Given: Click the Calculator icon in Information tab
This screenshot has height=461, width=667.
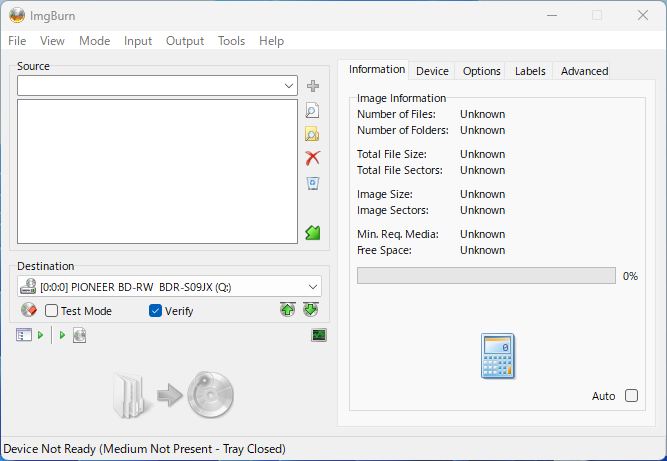Looking at the screenshot, I should click(x=498, y=356).
